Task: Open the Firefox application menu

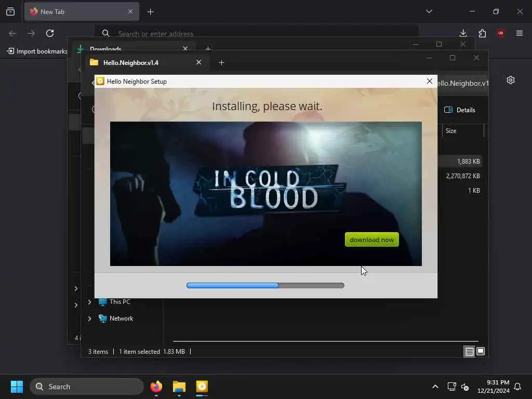Action: (520, 33)
